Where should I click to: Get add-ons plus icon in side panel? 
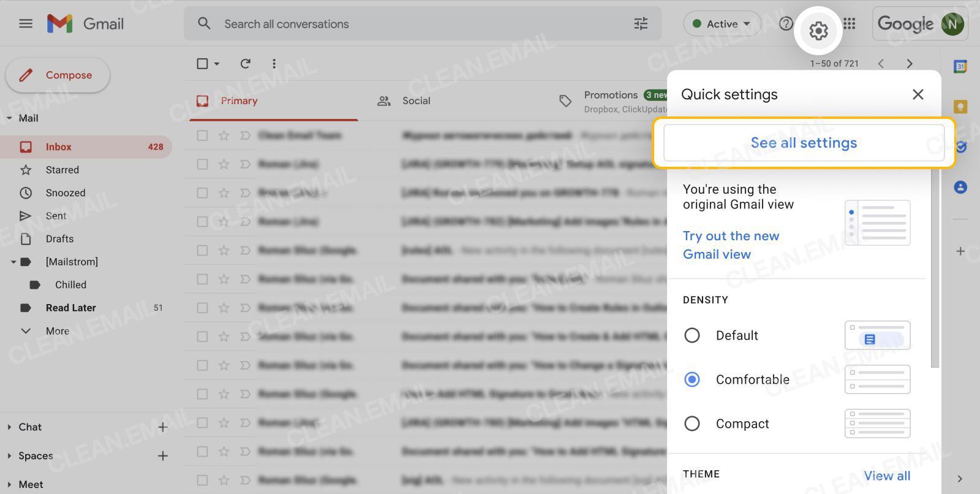tap(960, 251)
